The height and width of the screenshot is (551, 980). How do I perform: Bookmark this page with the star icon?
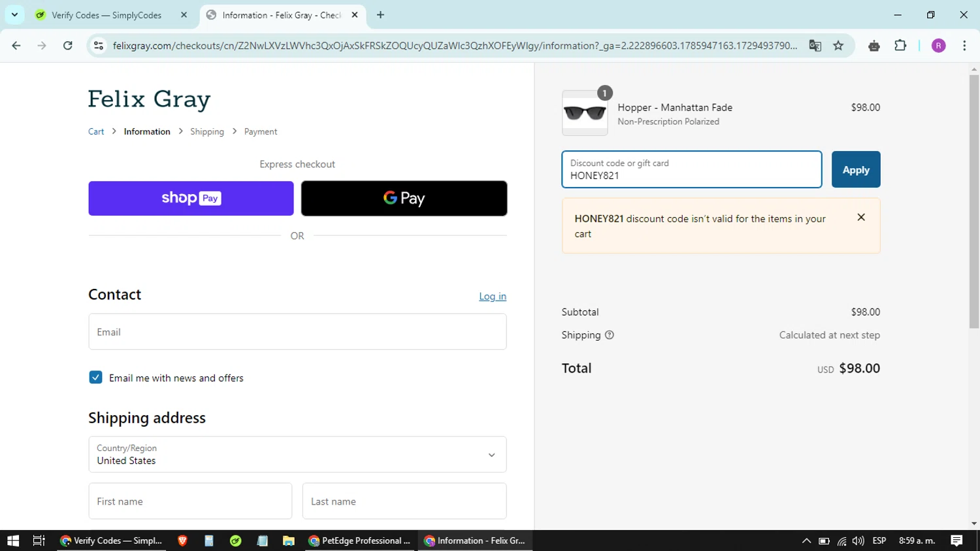point(838,46)
